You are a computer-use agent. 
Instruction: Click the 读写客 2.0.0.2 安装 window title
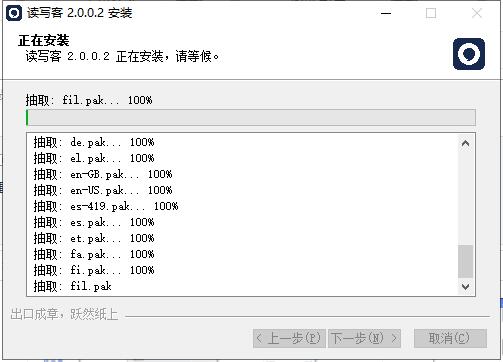(x=80, y=13)
